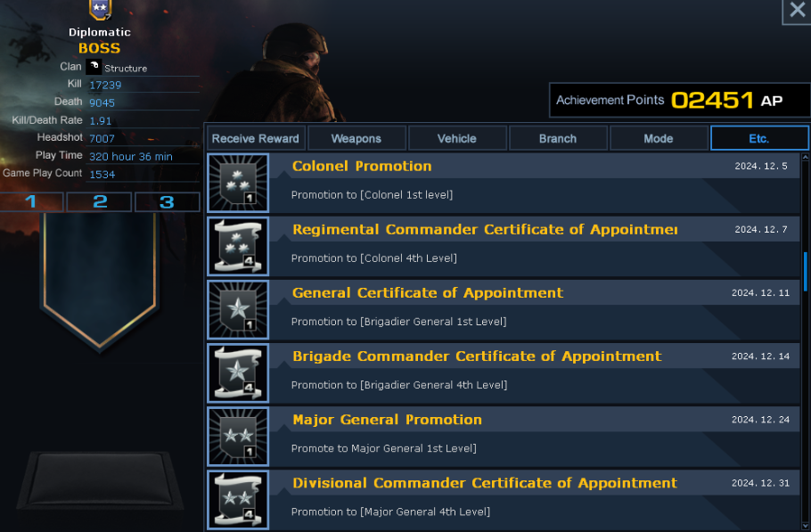Viewport: 811px width, 532px height.
Task: Select badge slot 3 button
Action: (167, 201)
